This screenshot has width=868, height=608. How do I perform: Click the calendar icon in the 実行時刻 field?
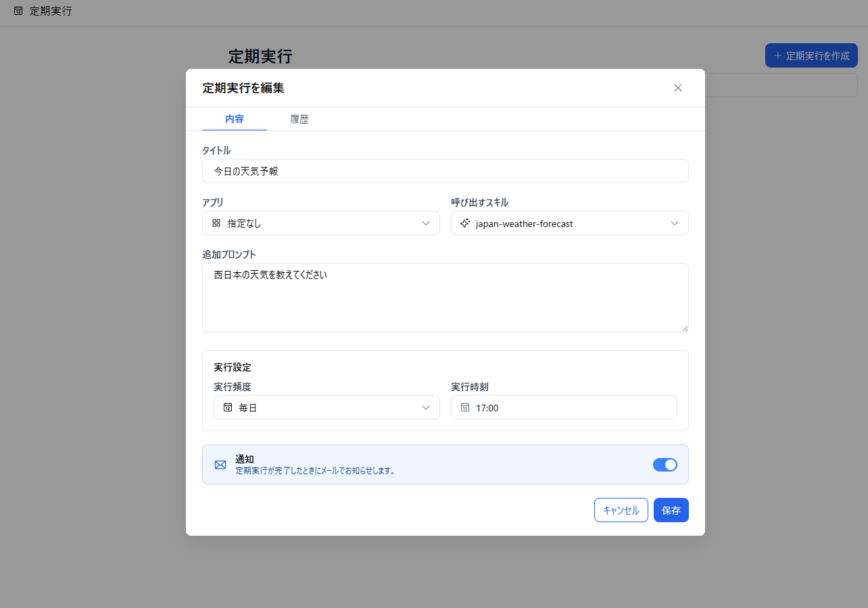point(465,407)
